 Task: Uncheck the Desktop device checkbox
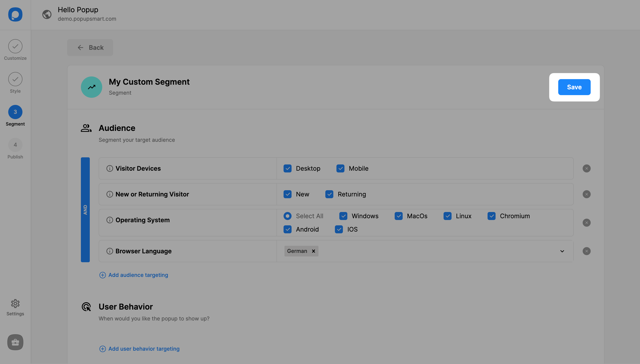pyautogui.click(x=288, y=168)
